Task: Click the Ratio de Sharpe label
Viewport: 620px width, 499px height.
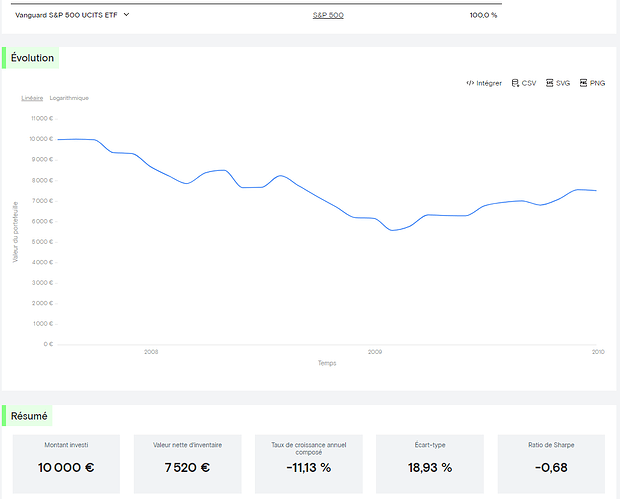Action: (x=551, y=445)
